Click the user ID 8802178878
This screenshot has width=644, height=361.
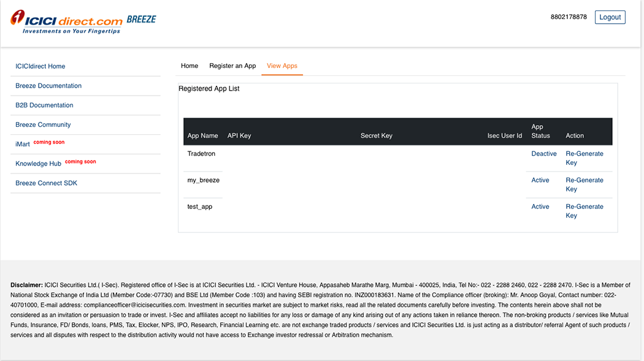[569, 17]
